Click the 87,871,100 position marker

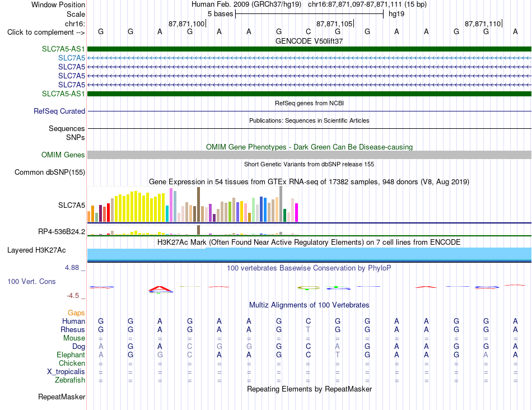[x=186, y=24]
